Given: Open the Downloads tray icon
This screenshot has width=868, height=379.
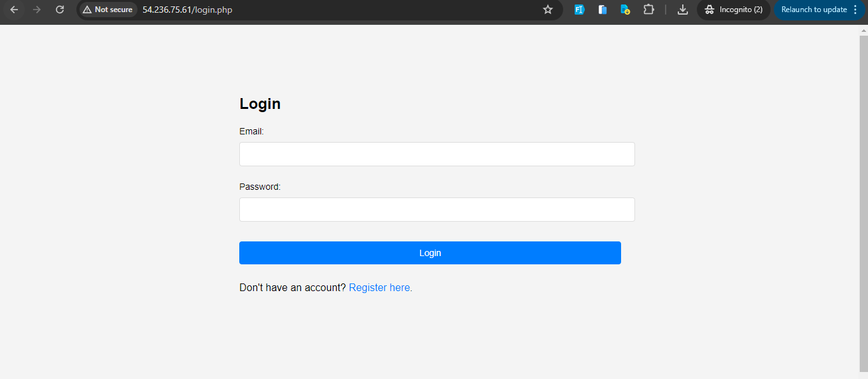Looking at the screenshot, I should [x=682, y=10].
